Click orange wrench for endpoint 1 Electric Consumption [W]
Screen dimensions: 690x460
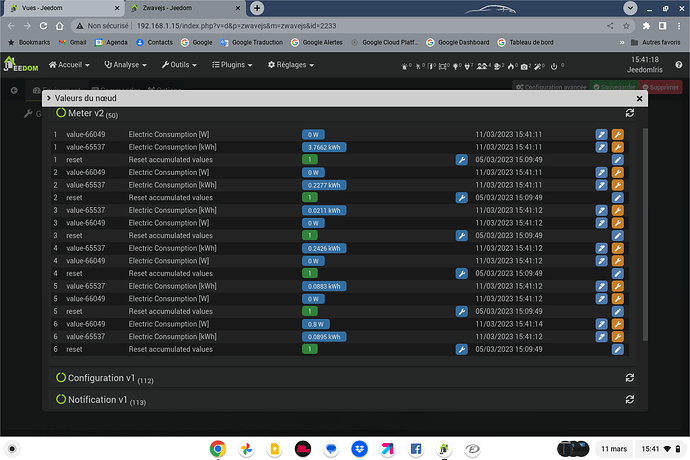click(x=618, y=135)
